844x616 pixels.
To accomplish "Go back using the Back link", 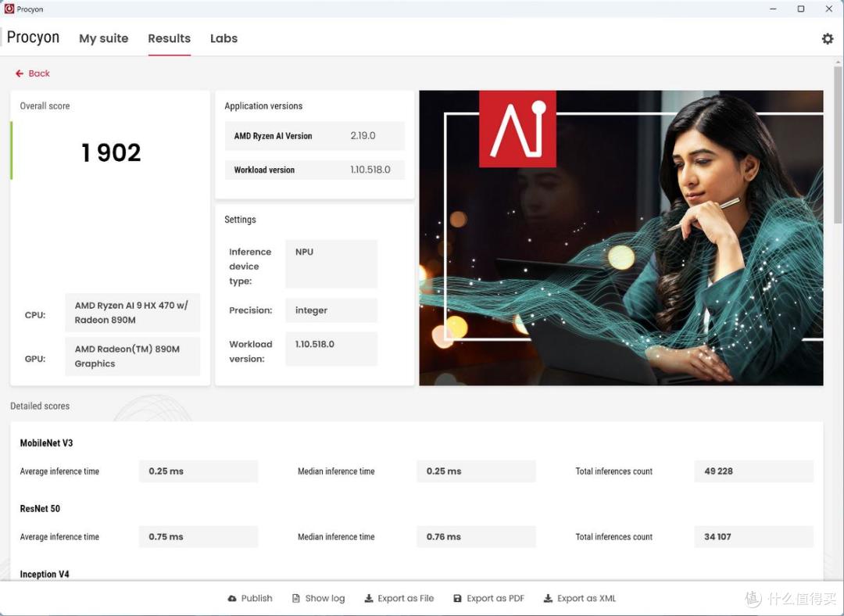I will click(32, 73).
